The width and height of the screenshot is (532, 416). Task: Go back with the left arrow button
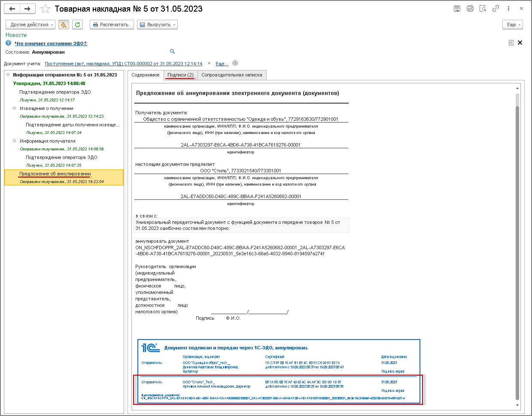[12, 9]
